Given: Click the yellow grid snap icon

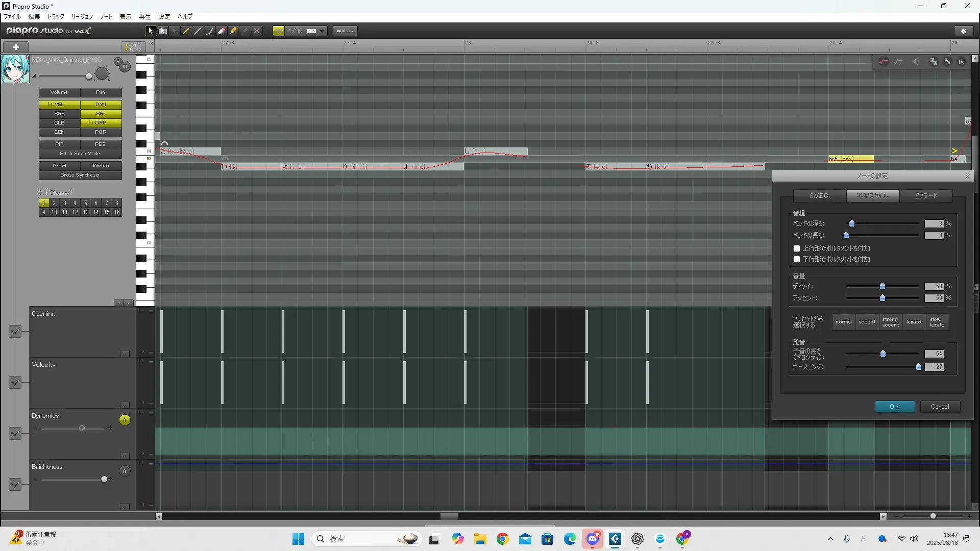Looking at the screenshot, I should click(279, 31).
